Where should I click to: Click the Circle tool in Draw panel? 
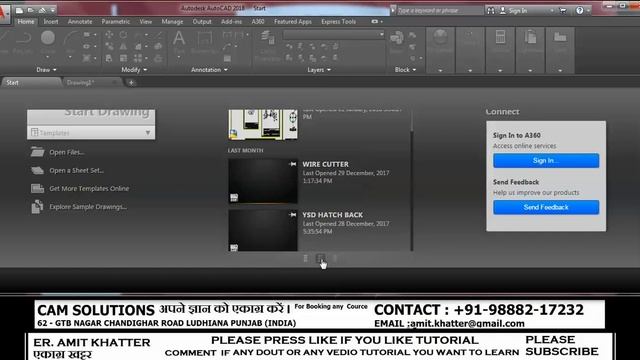pos(48,38)
